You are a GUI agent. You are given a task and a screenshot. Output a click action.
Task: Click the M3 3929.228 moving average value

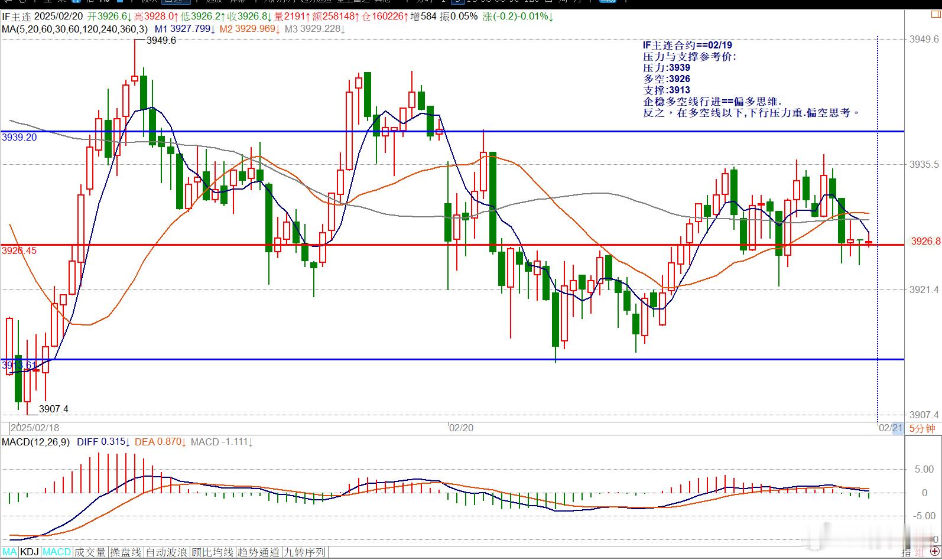pyautogui.click(x=314, y=28)
